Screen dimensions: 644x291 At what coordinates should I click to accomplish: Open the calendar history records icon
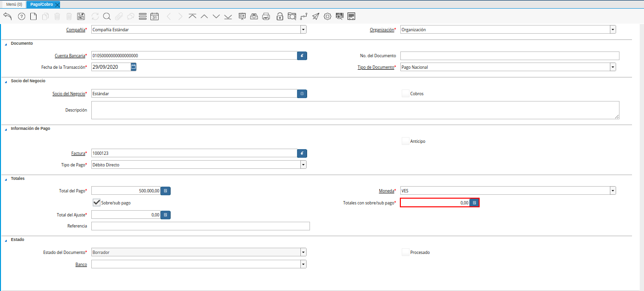(x=154, y=16)
